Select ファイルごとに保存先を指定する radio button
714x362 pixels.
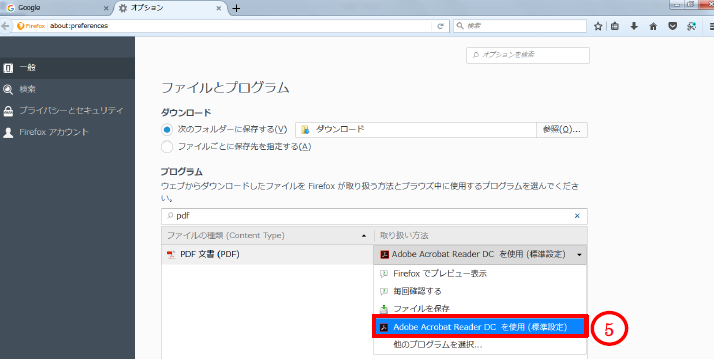click(x=167, y=147)
